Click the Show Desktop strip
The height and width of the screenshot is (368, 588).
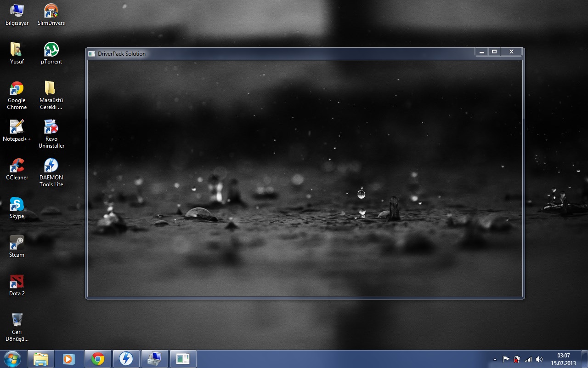point(584,359)
